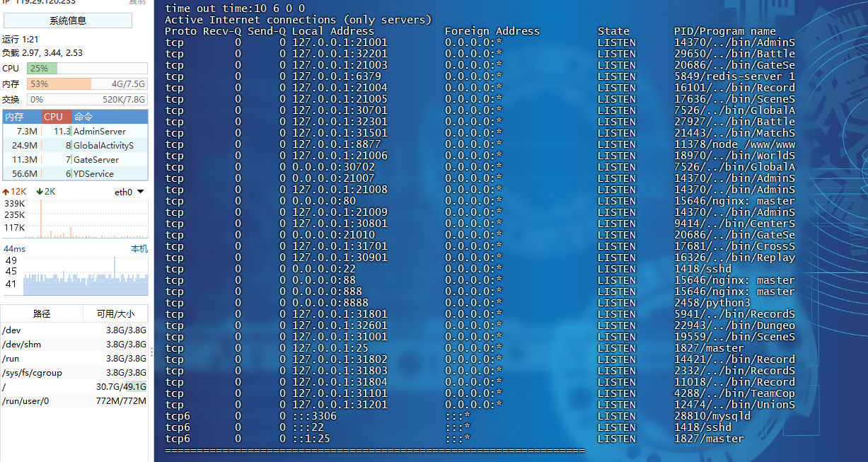
Task: Click the 'time out time:10 6 0 0' line
Action: point(235,8)
